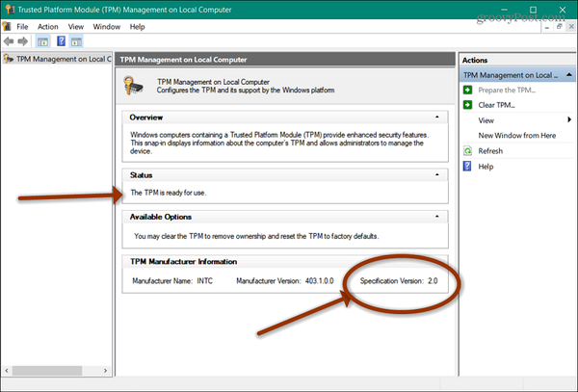Viewport: 578px width, 392px height.
Task: Open the Action menu
Action: (48, 27)
